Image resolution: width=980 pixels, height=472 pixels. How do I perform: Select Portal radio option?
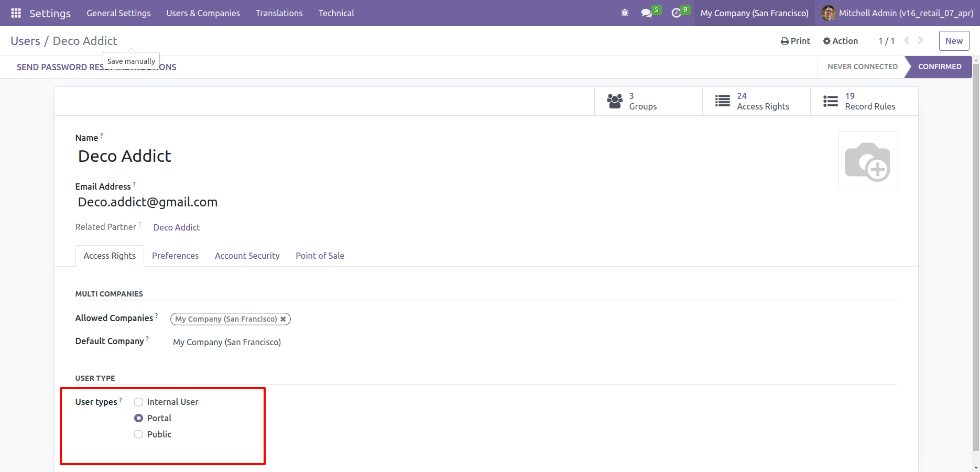pyautogui.click(x=138, y=418)
